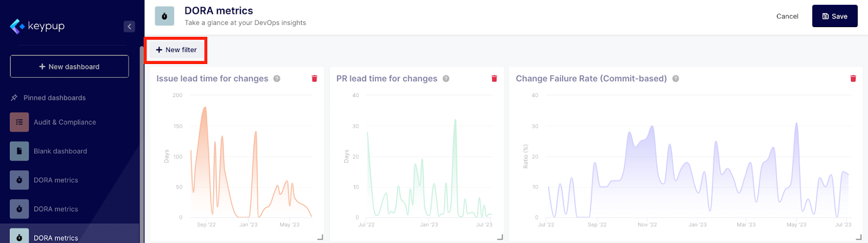
Task: Cancel dashboard editing
Action: 787,16
